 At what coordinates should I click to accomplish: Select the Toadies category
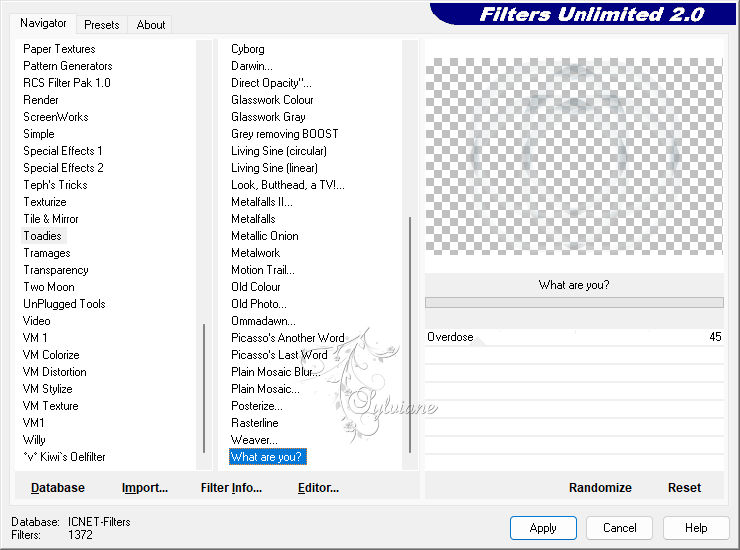coord(42,236)
